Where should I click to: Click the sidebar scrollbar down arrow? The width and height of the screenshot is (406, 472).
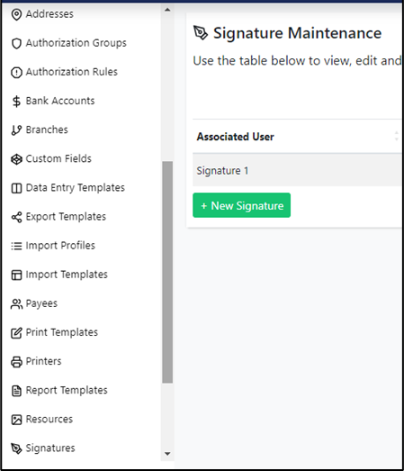(x=168, y=454)
